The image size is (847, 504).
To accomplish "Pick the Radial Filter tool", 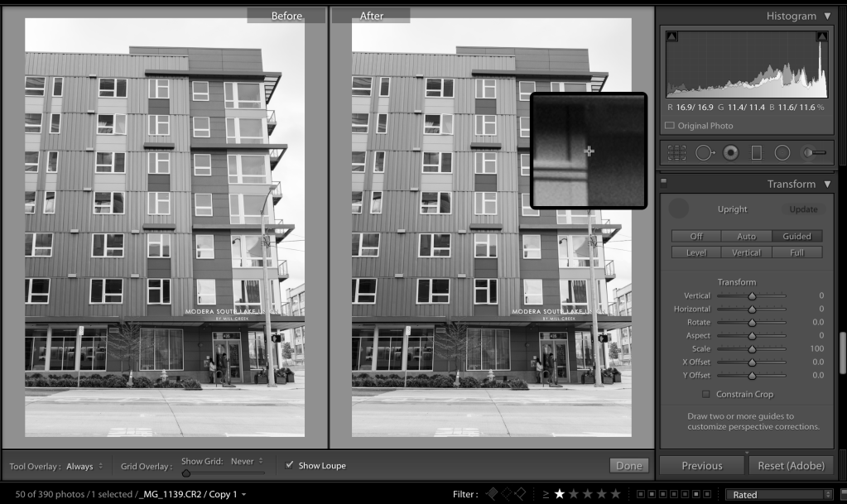I will (782, 153).
